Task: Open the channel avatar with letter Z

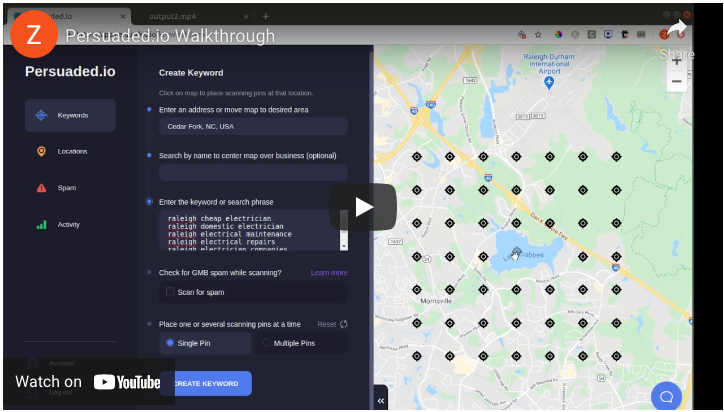Action: (34, 35)
